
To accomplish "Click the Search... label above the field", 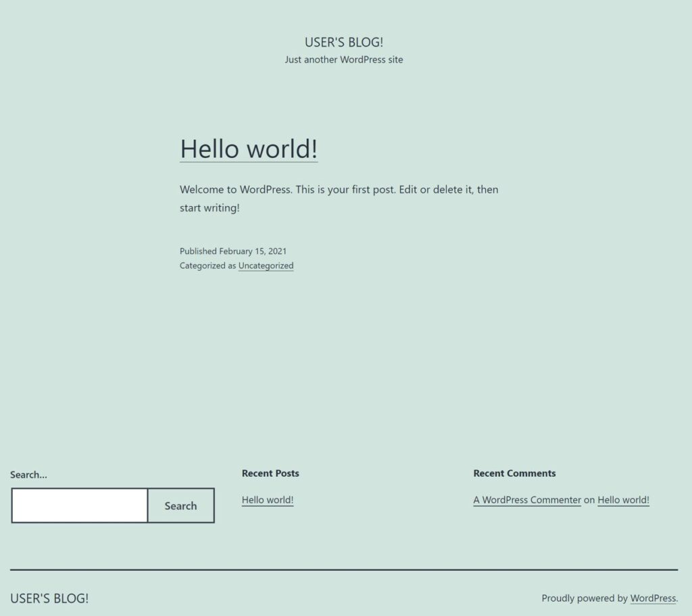I will coord(28,475).
